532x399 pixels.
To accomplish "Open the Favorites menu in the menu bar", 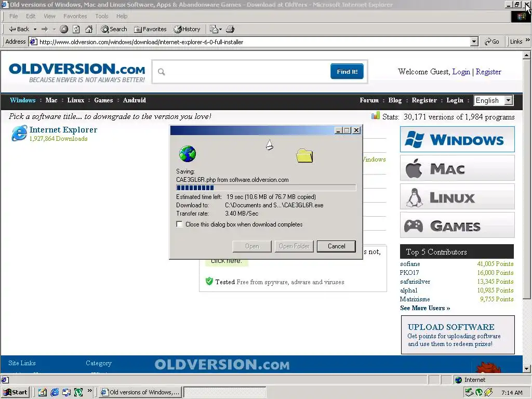I will (x=75, y=16).
